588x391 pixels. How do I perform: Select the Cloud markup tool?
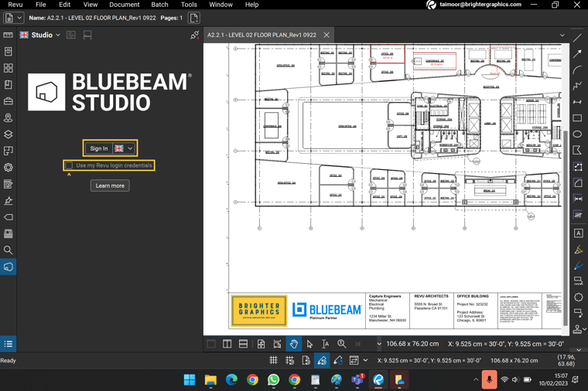pyautogui.click(x=578, y=297)
